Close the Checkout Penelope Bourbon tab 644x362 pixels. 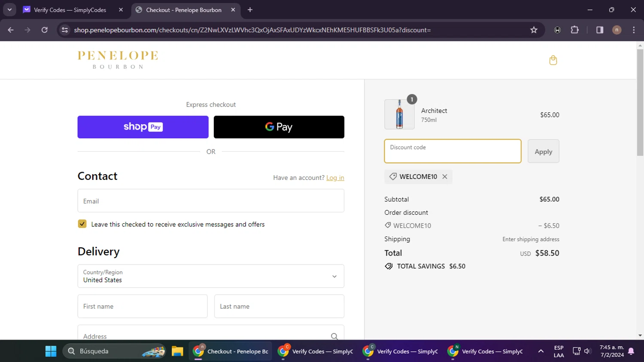point(233,10)
